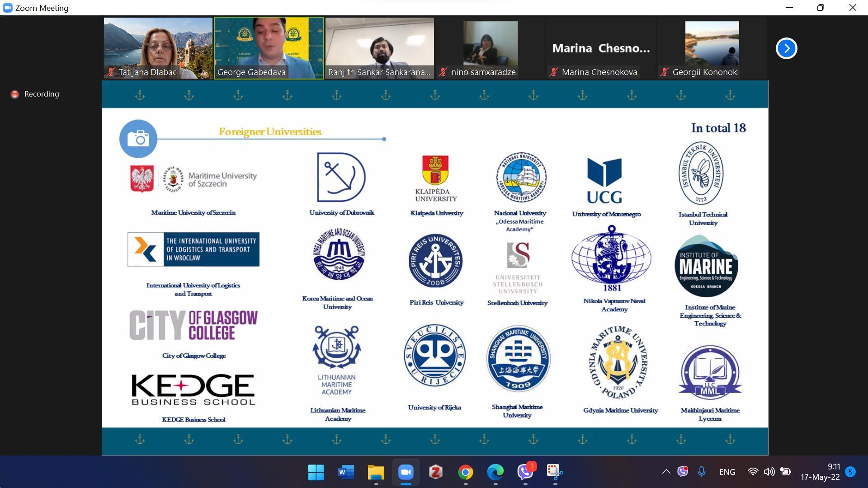Screen dimensions: 868x488
Task: Click the 'University of Montenegro' caption
Action: (606, 214)
